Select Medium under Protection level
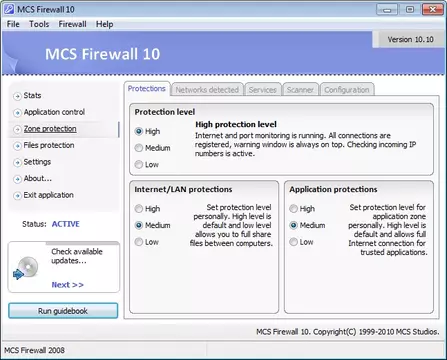Screen dimensions: 447x360 point(139,148)
